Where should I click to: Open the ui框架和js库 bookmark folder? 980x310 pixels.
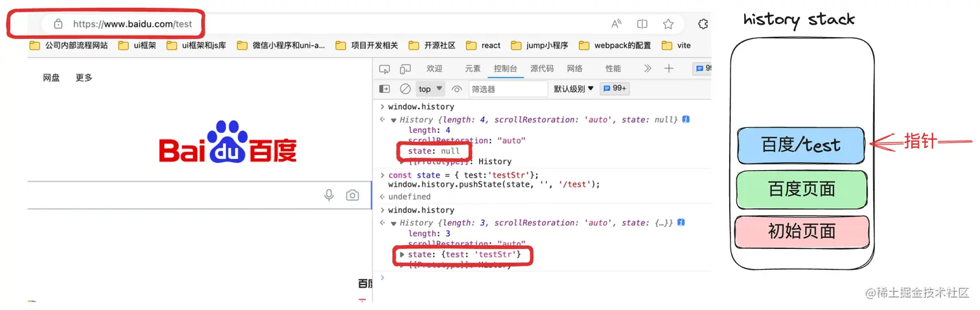tap(196, 45)
